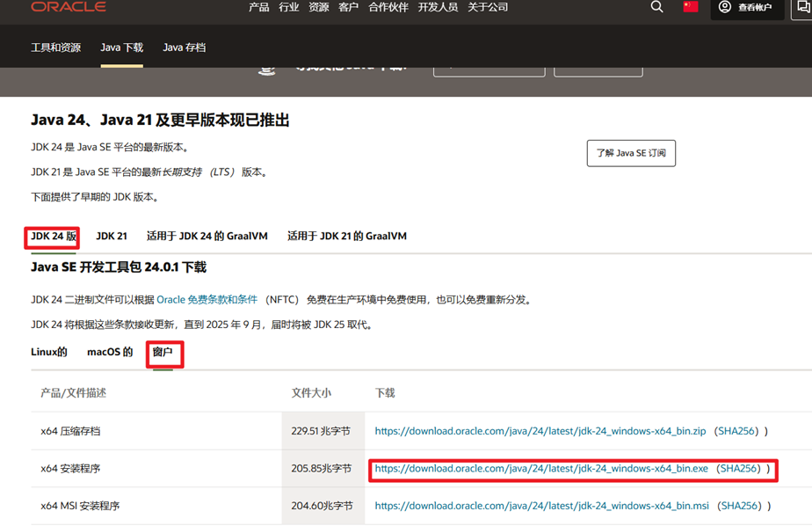
Task: Open the 资源 menu
Action: (x=318, y=7)
